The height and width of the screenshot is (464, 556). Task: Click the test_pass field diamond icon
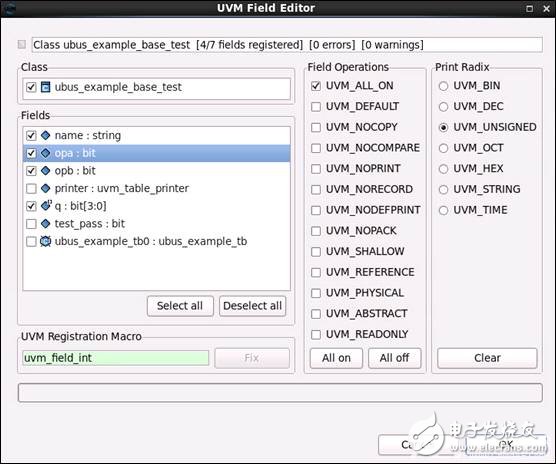tap(45, 224)
